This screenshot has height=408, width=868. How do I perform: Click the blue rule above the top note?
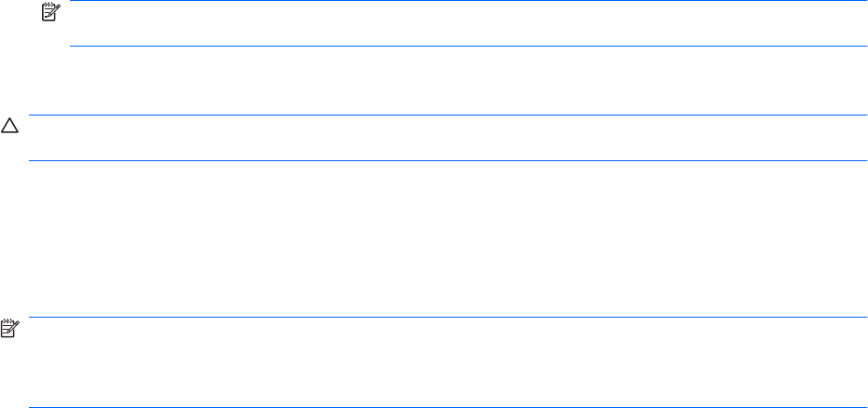pos(466,1)
